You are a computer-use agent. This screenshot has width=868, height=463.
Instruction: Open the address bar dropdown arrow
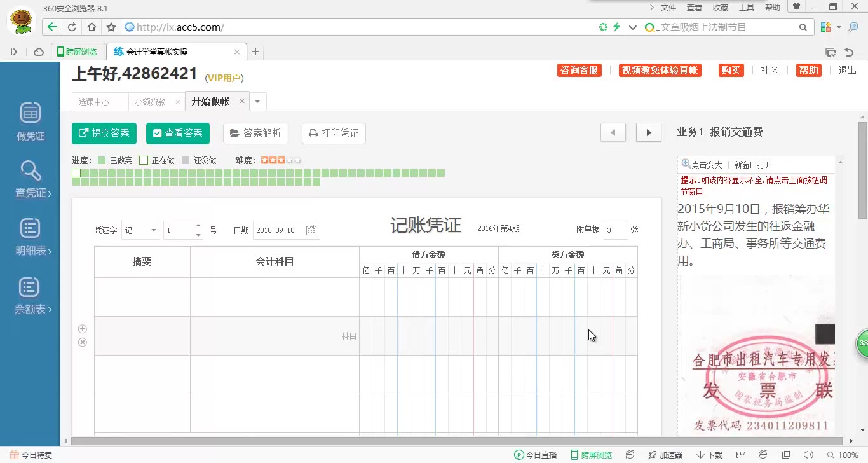coord(632,27)
